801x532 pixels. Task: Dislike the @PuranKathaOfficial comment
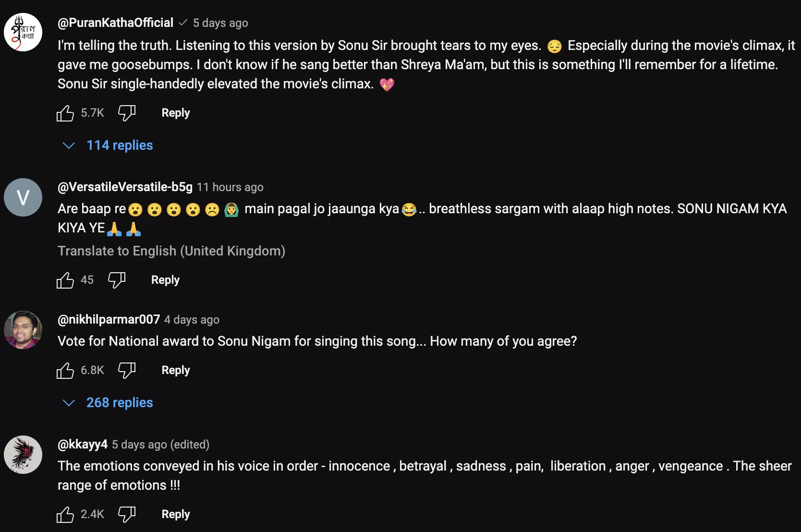click(x=127, y=113)
